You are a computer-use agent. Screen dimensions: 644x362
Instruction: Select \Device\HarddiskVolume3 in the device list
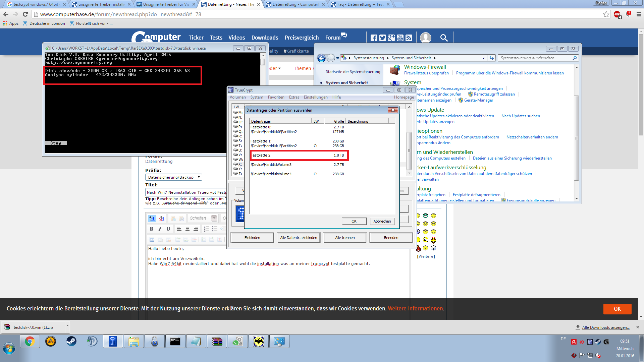click(x=298, y=165)
